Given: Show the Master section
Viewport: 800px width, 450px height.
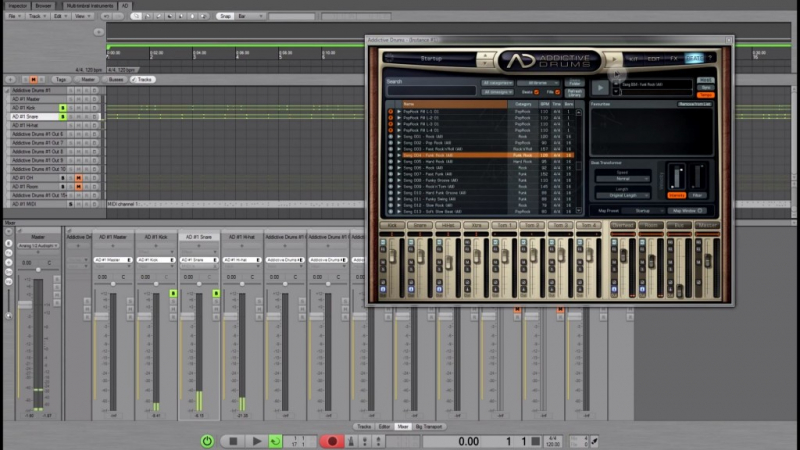Looking at the screenshot, I should tap(88, 80).
